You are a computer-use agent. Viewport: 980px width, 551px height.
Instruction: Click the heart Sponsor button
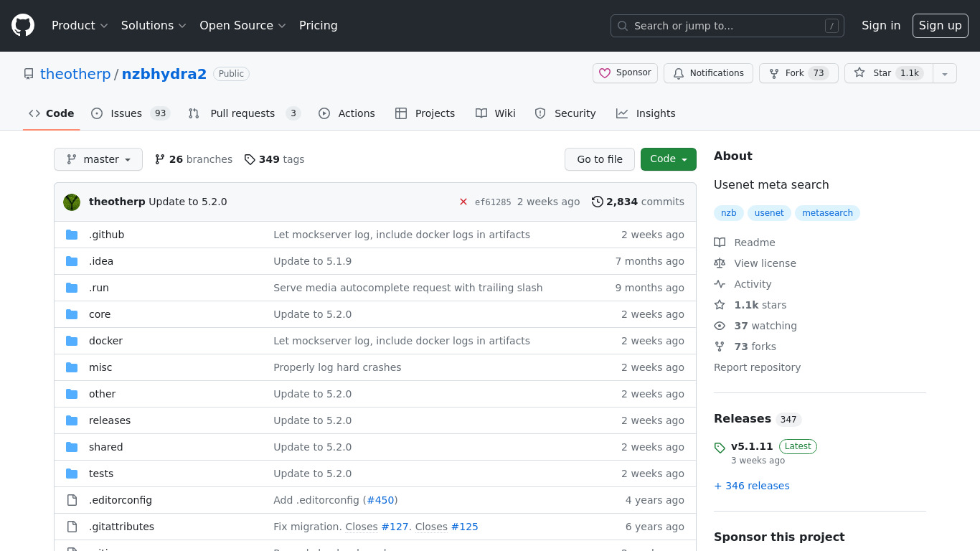[625, 73]
